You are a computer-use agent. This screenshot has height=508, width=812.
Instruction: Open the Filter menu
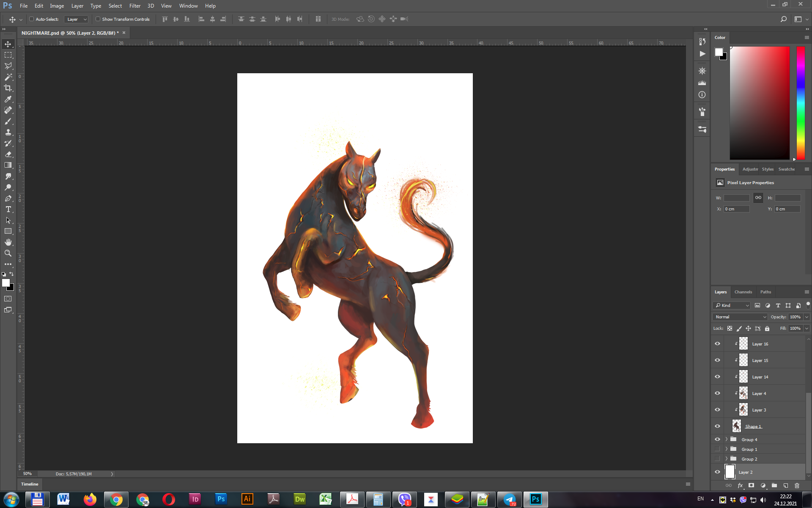pyautogui.click(x=135, y=6)
